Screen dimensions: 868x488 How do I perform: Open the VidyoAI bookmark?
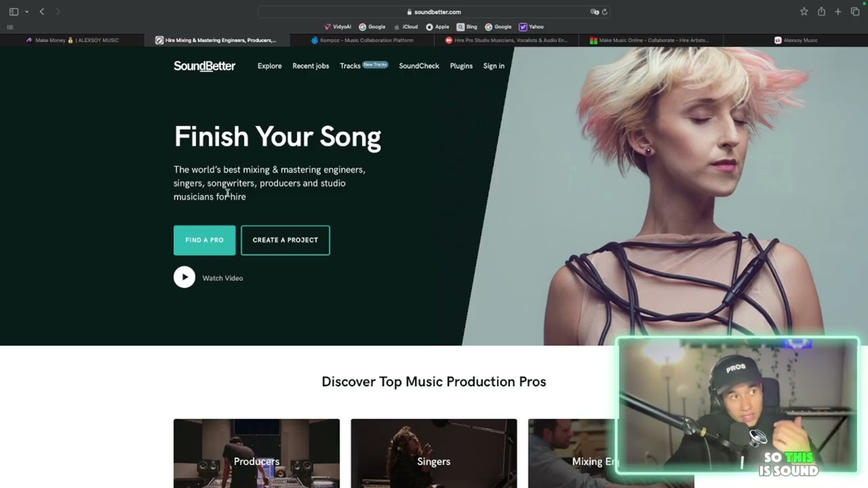(x=338, y=27)
